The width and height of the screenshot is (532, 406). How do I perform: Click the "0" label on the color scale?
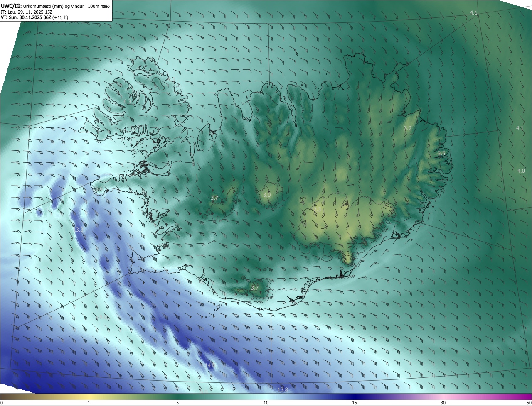2,403
